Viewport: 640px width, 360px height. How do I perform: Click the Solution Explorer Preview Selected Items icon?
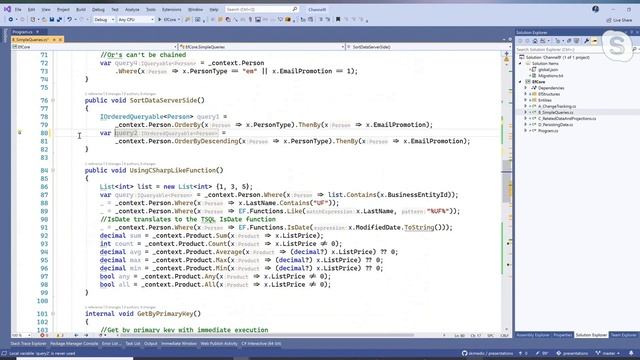[595, 41]
